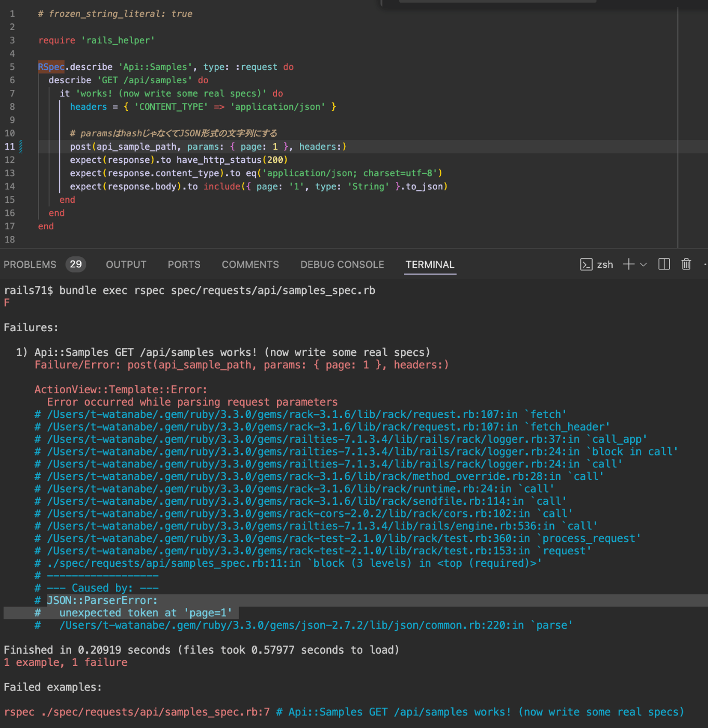Click the RSpec keyword on line 5

[x=51, y=67]
